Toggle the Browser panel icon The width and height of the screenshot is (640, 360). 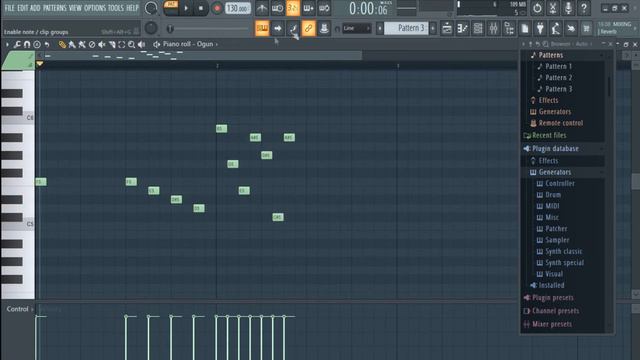pyautogui.click(x=509, y=28)
